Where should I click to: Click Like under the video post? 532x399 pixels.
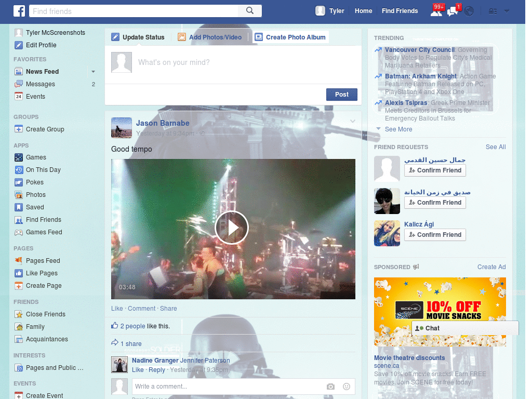(x=117, y=309)
